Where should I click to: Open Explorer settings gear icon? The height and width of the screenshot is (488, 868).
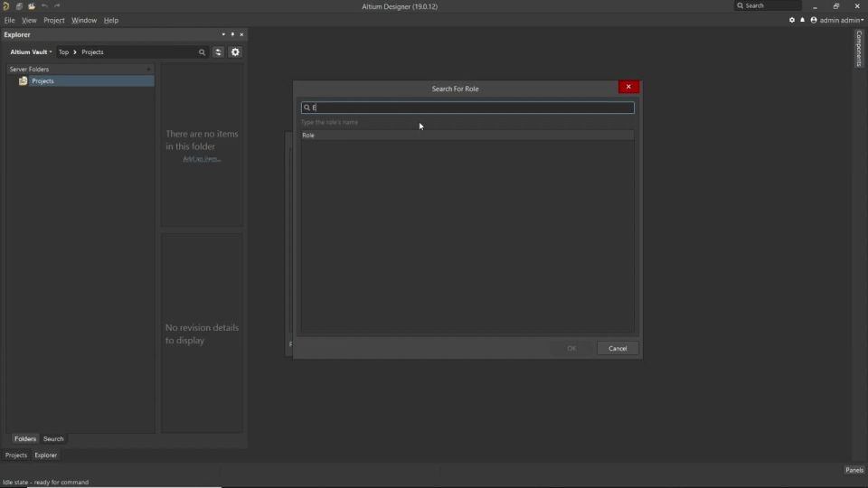pos(235,52)
